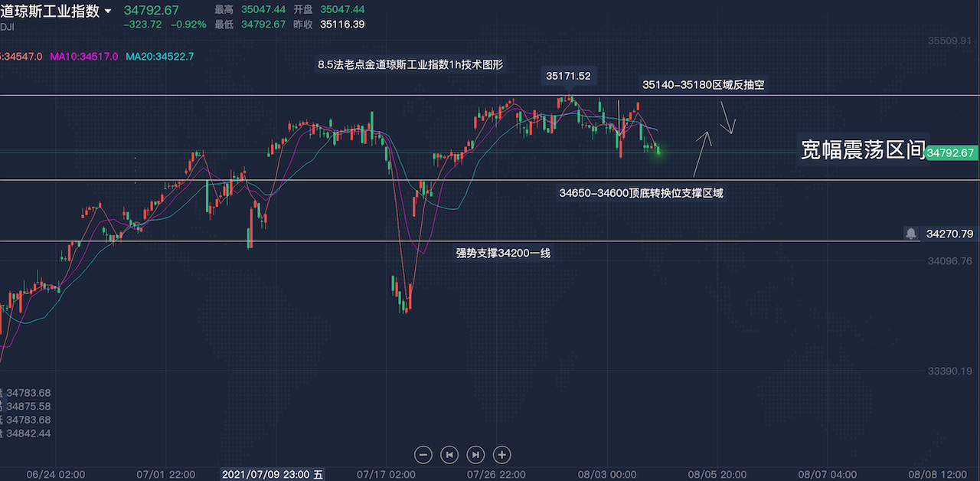This screenshot has height=481, width=980.
Task: Click the zoom out minus button
Action: tap(423, 454)
